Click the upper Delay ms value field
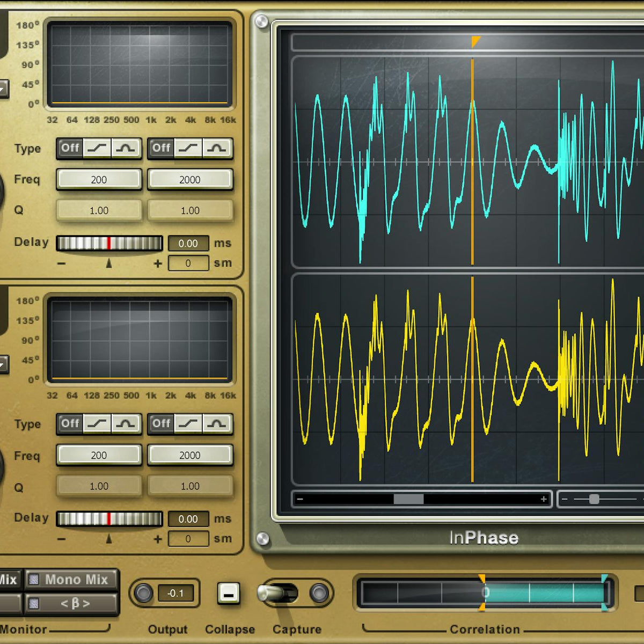This screenshot has height=644, width=644. [188, 244]
